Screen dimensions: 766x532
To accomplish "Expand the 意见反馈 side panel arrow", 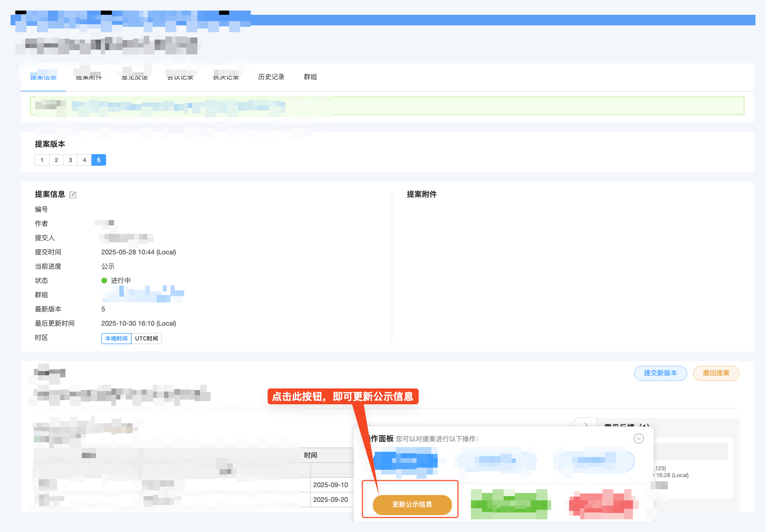I will click(585, 424).
